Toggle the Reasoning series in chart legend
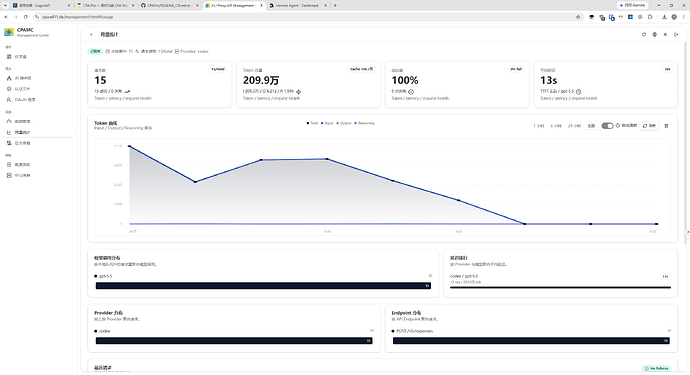690x375 pixels. (x=364, y=123)
